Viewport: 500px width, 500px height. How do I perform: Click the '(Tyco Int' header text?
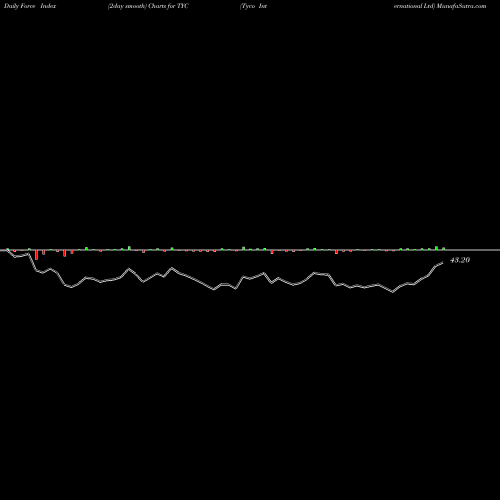[x=253, y=6]
